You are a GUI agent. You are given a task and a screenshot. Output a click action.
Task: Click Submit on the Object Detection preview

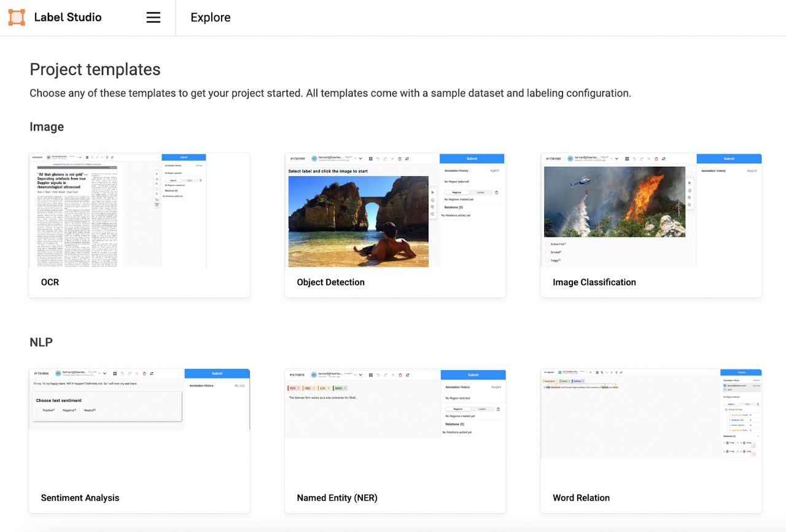[472, 158]
